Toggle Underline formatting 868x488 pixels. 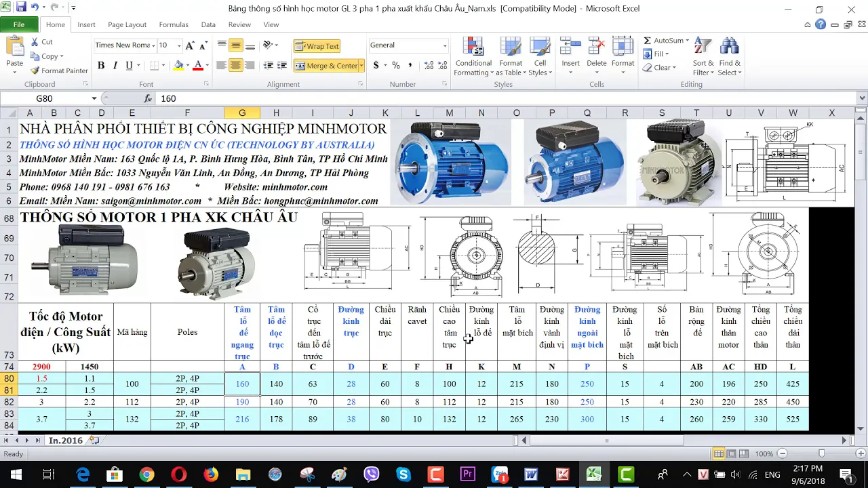click(x=128, y=66)
